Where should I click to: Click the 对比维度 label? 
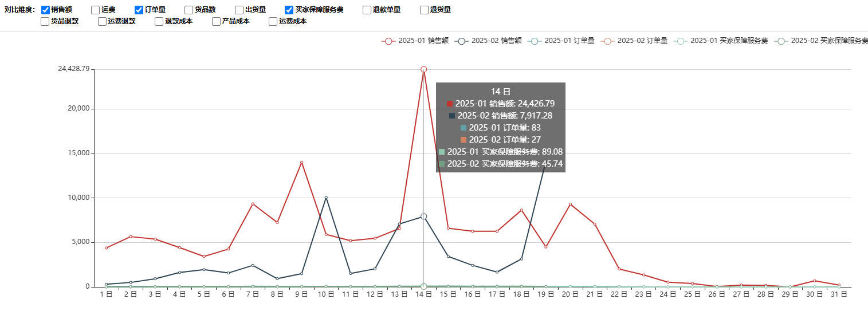[19, 10]
